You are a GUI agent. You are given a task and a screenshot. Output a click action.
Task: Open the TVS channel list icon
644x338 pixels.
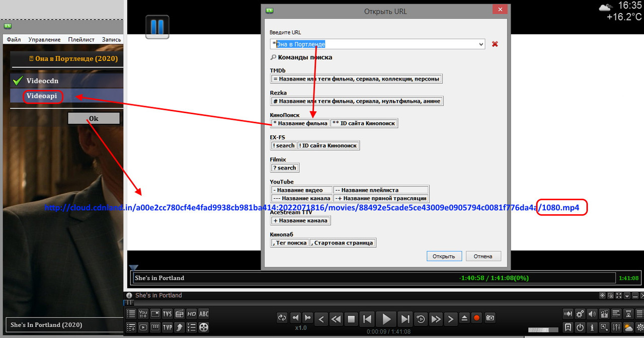click(x=192, y=327)
